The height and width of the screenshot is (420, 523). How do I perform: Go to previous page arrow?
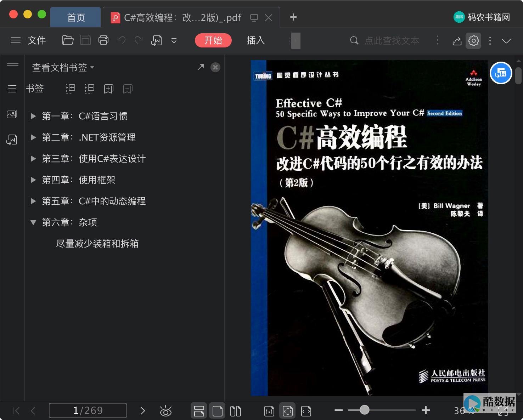(x=33, y=411)
